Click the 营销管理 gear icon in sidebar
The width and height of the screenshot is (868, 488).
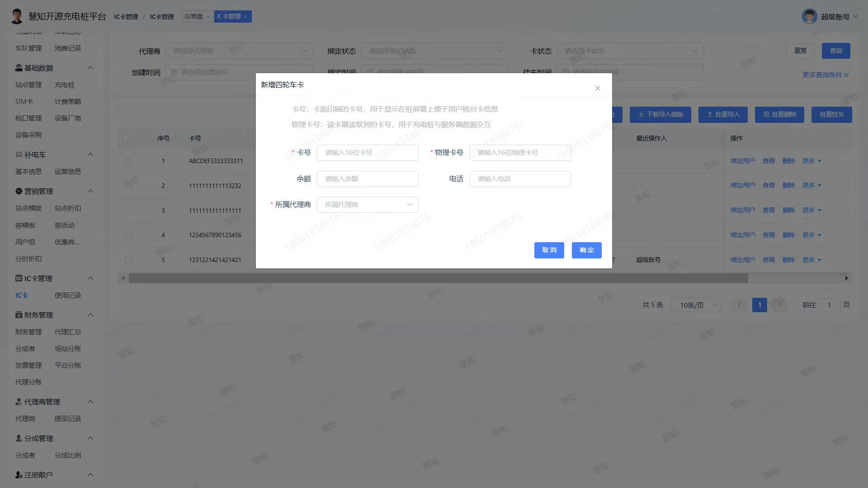coord(19,191)
